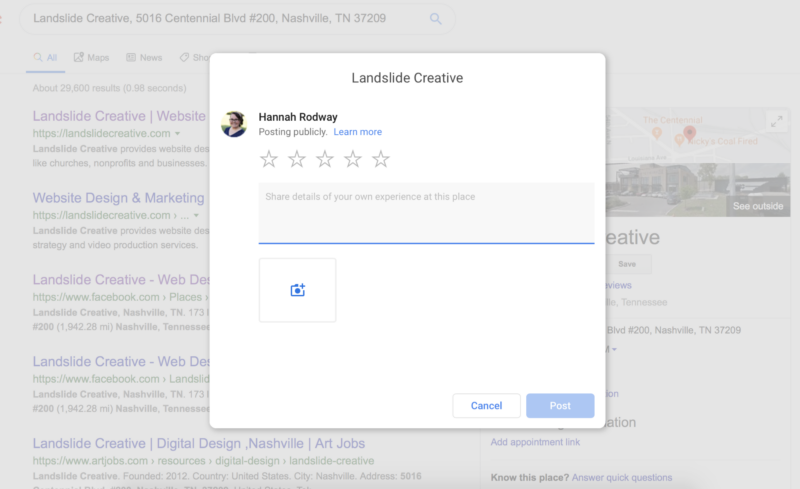
Task: Open Website Design & Marketing result
Action: 118,198
